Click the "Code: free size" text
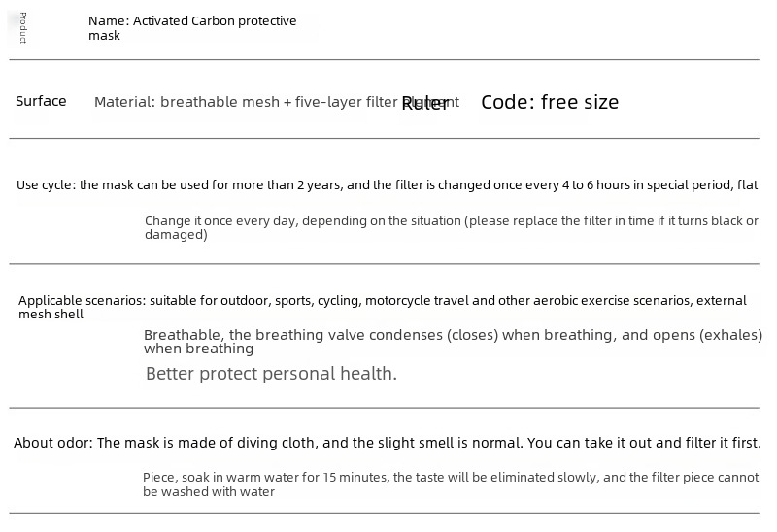 pyautogui.click(x=550, y=102)
